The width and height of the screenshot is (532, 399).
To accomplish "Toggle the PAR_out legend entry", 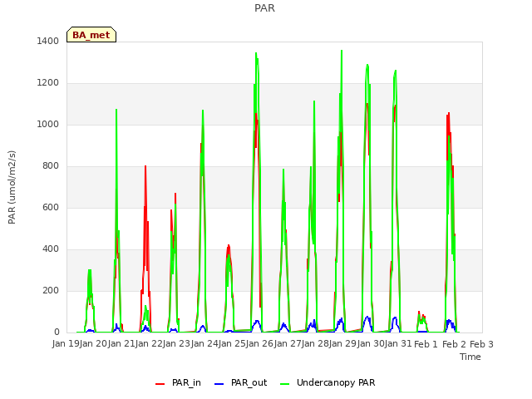I will (241, 382).
